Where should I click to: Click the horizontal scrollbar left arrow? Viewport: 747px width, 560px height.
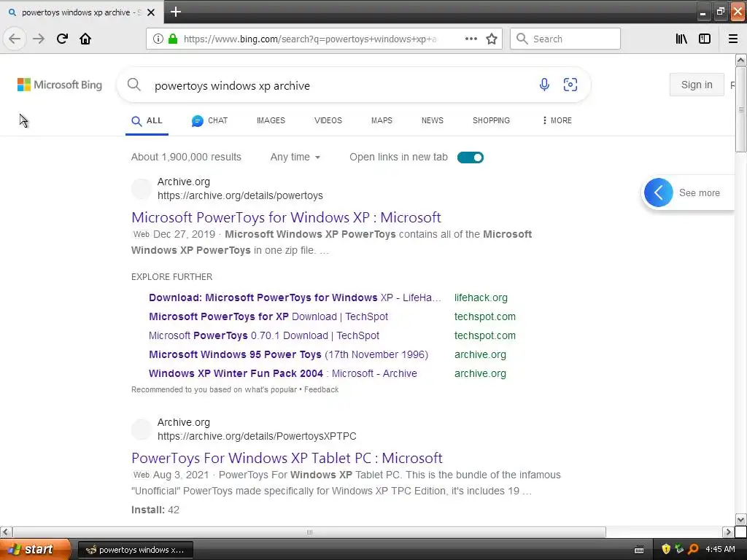click(6, 532)
